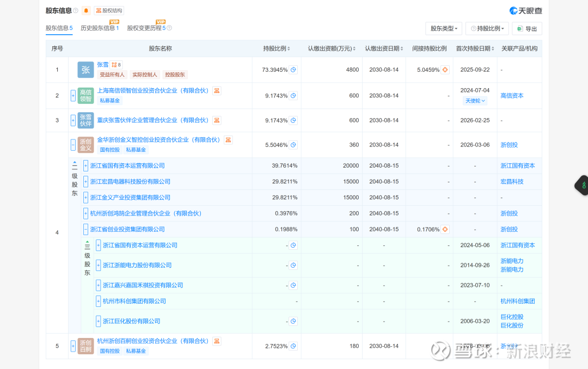Click the orange bell alert icon

pos(86,10)
